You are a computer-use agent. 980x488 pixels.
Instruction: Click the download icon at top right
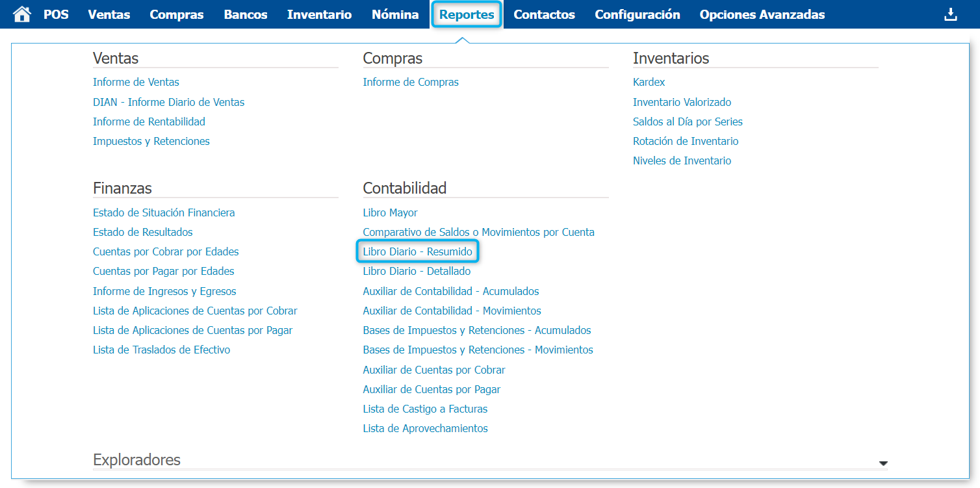[x=950, y=14]
